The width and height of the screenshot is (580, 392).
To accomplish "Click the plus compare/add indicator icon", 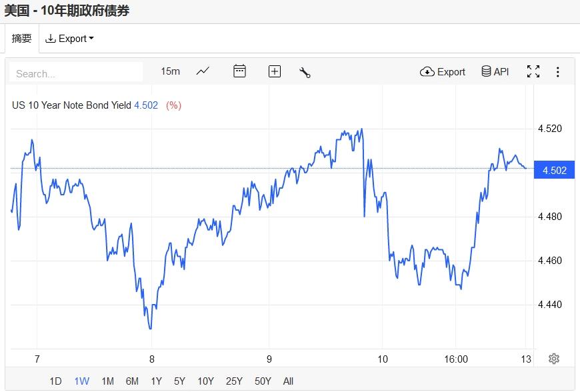I will click(275, 71).
